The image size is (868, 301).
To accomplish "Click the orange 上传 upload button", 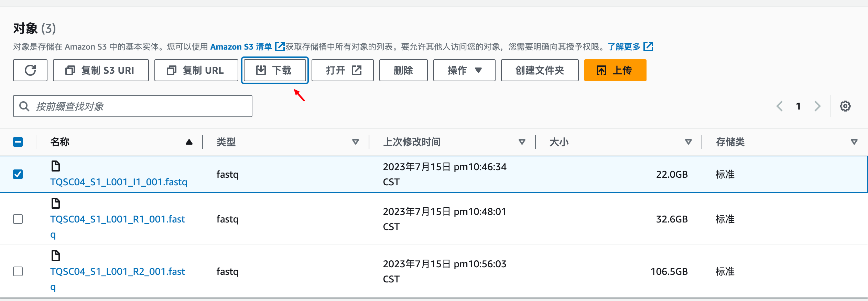I will tap(615, 70).
